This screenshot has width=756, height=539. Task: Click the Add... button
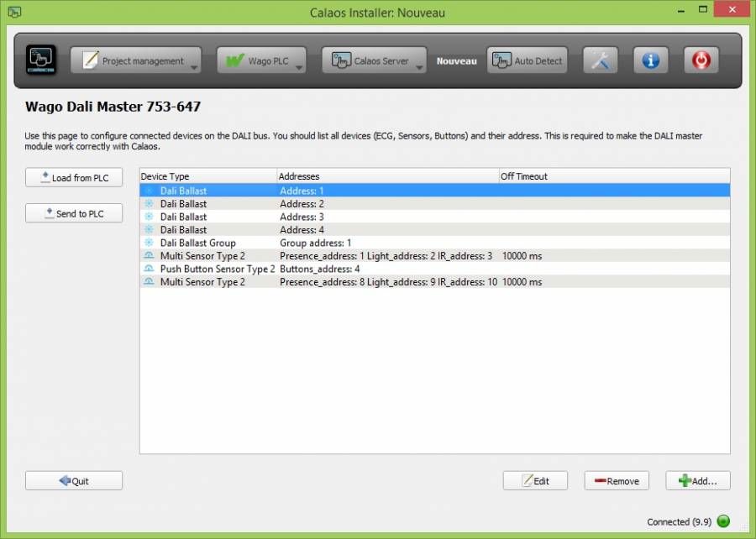pyautogui.click(x=698, y=481)
